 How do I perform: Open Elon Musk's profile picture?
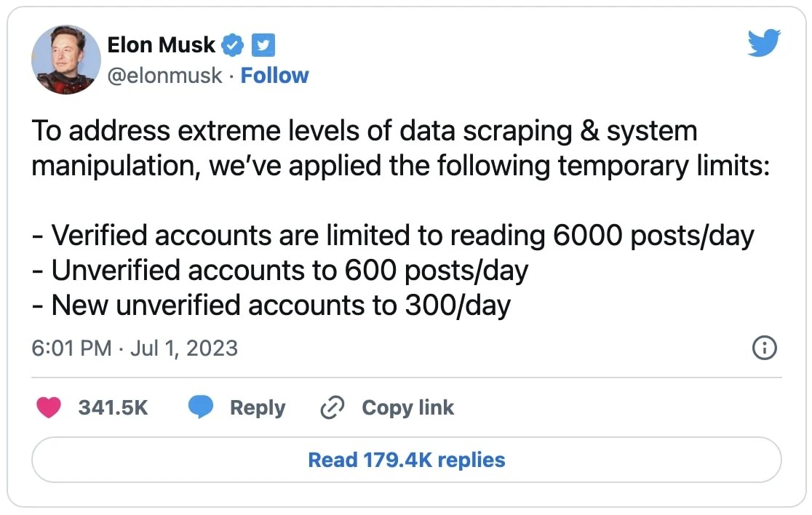66,60
